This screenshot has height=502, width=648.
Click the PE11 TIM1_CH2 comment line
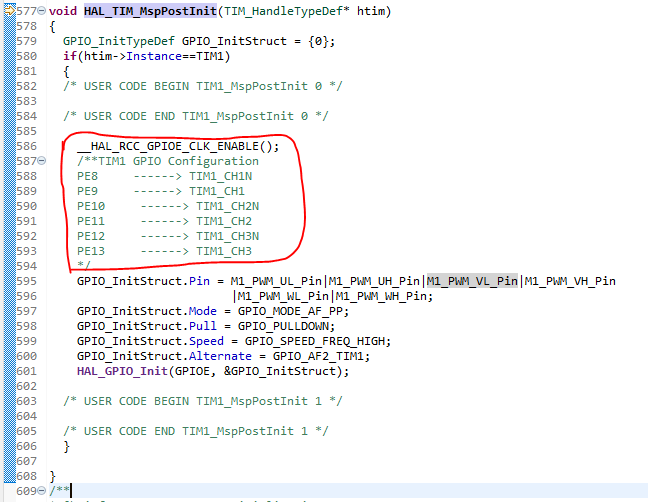(x=164, y=221)
